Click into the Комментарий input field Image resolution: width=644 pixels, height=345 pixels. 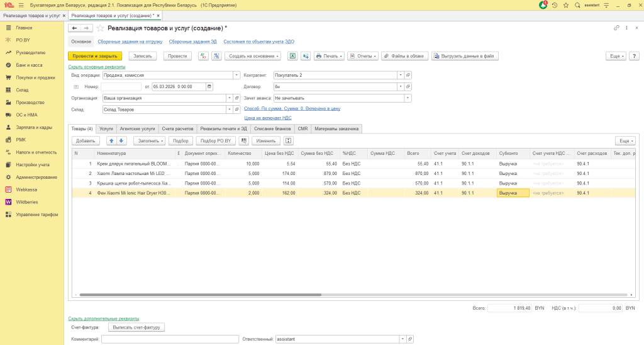point(170,339)
